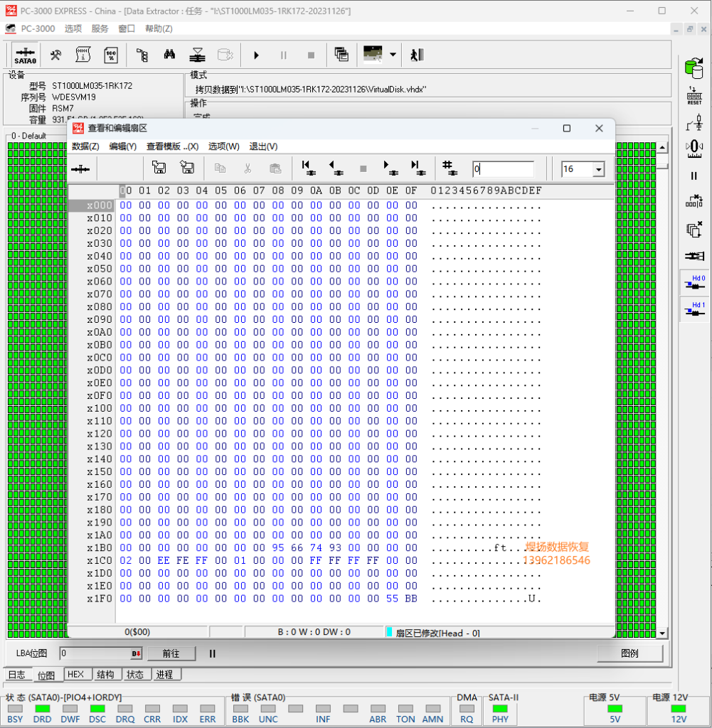Open 编辑(Y) menu in sector editor

tap(122, 146)
